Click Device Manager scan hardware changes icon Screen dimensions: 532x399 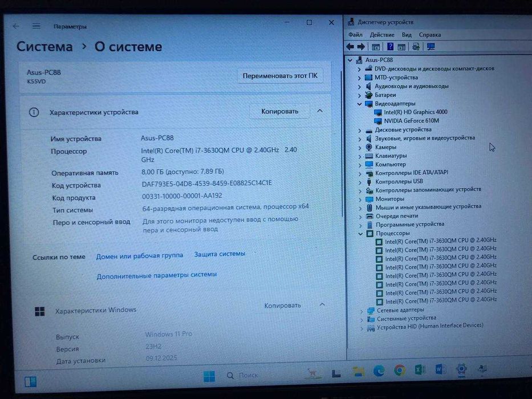click(416, 47)
